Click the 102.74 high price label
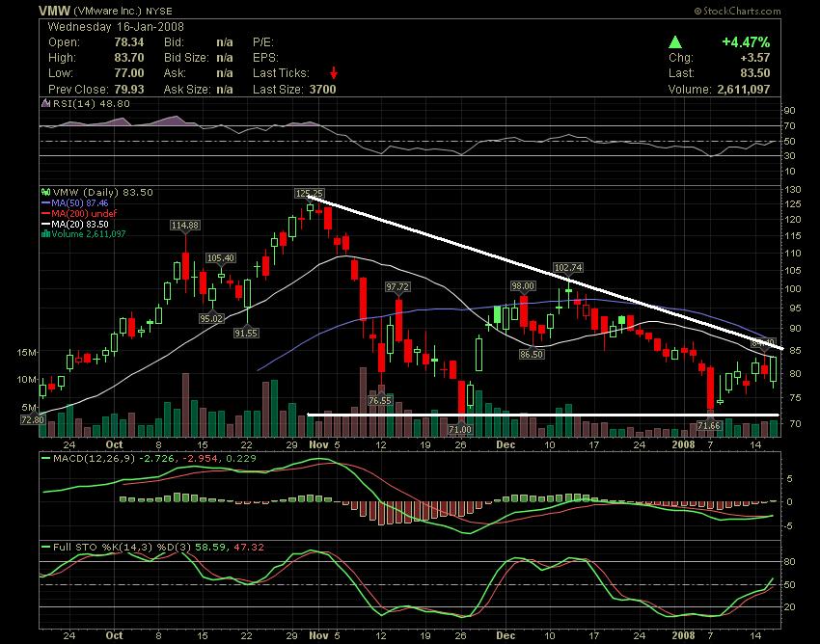This screenshot has height=644, width=820. (x=568, y=268)
